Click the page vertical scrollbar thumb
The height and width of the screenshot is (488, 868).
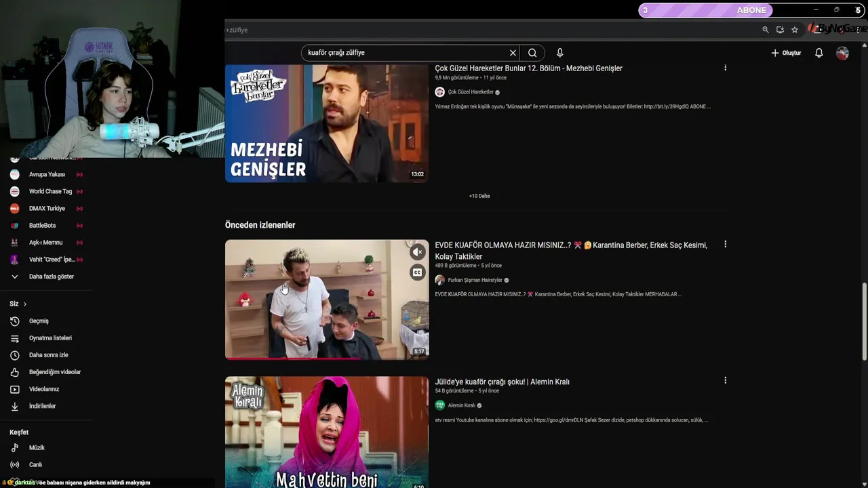click(864, 321)
